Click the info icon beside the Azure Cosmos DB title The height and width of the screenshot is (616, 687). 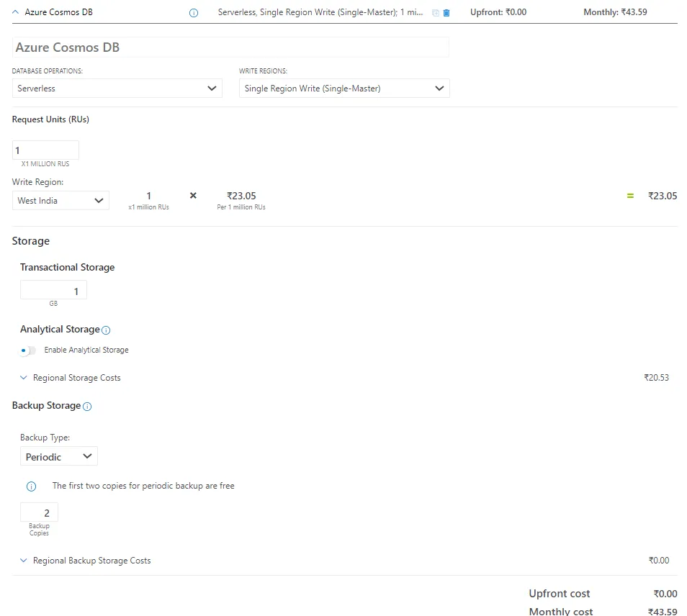pos(192,12)
